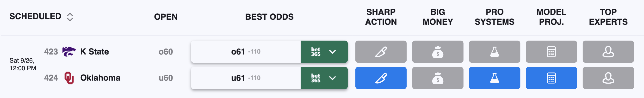The width and height of the screenshot is (644, 98).
Task: Select K State big money bag icon
Action: click(438, 52)
